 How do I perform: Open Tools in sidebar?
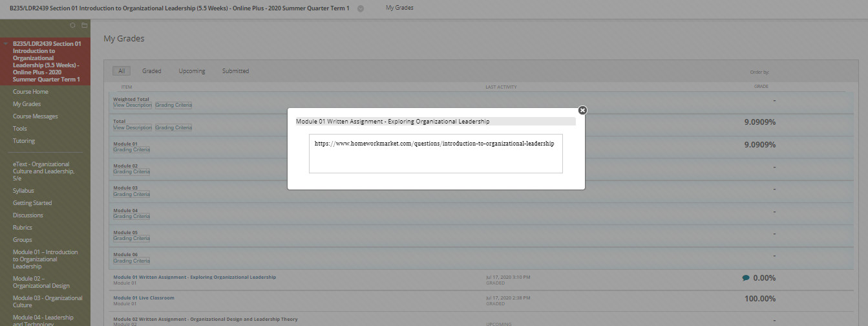(x=20, y=129)
